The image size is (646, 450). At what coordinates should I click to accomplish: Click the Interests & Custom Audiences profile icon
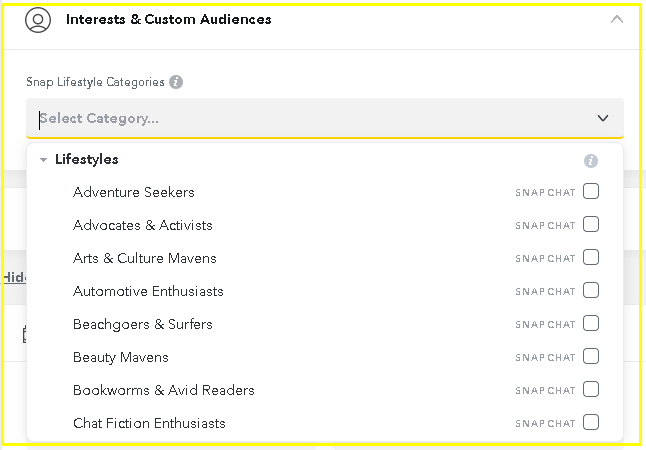click(x=38, y=19)
